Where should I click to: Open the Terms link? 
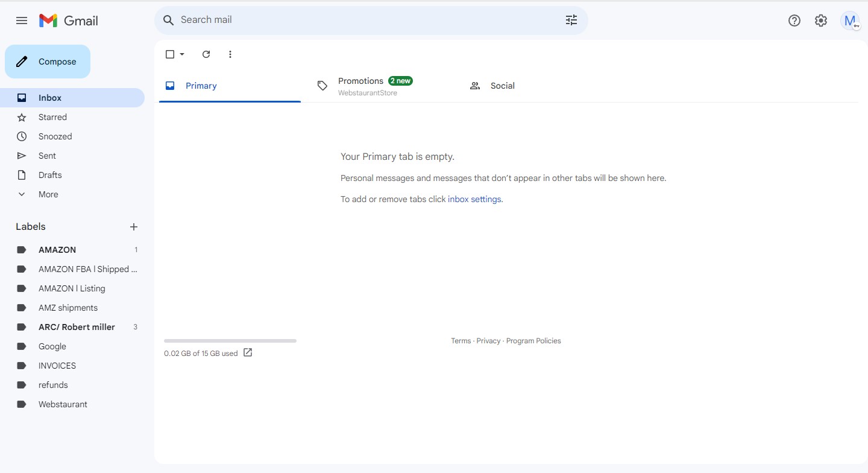[461, 341]
